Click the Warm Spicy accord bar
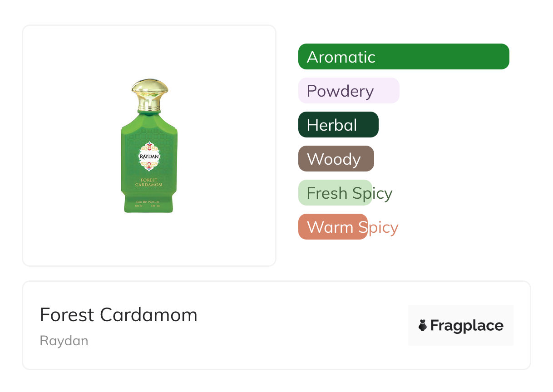This screenshot has height=392, width=553. pyautogui.click(x=332, y=227)
